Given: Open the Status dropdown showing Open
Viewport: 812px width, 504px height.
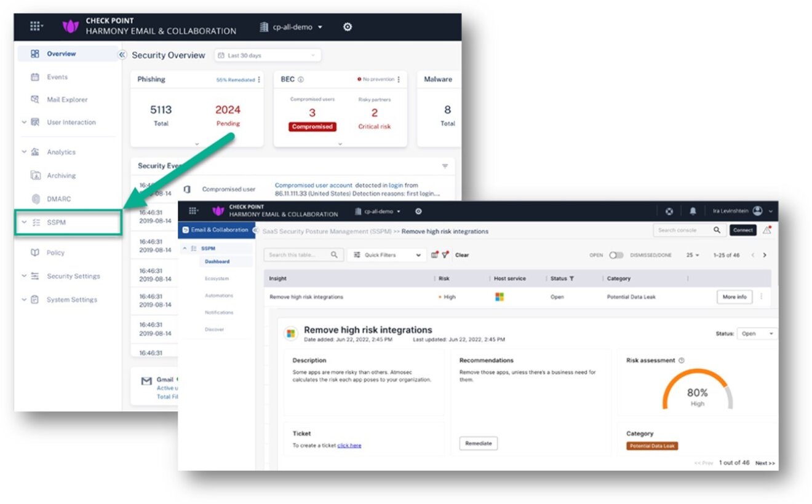Looking at the screenshot, I should click(757, 333).
